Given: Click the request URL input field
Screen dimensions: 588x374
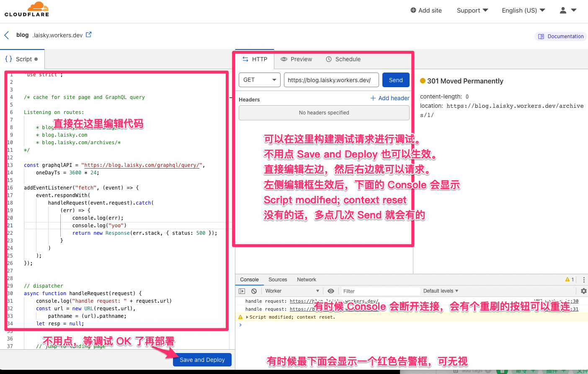Looking at the screenshot, I should pos(331,80).
